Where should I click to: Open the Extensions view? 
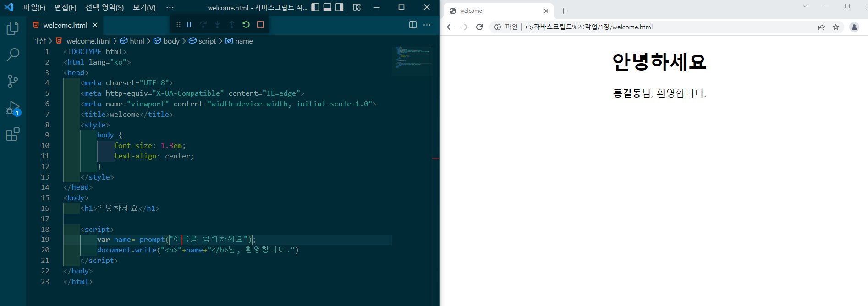[x=13, y=134]
